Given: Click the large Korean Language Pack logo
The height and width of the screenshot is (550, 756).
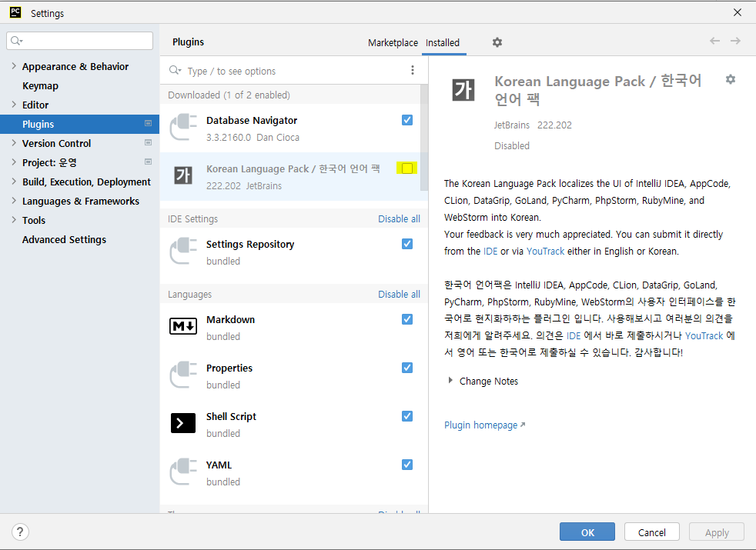Looking at the screenshot, I should 463,90.
